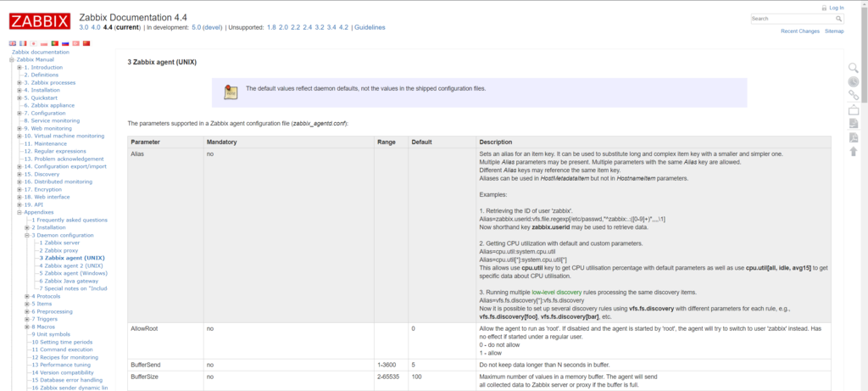Expand the 7. Configuration tree node
868x391 pixels.
point(19,113)
